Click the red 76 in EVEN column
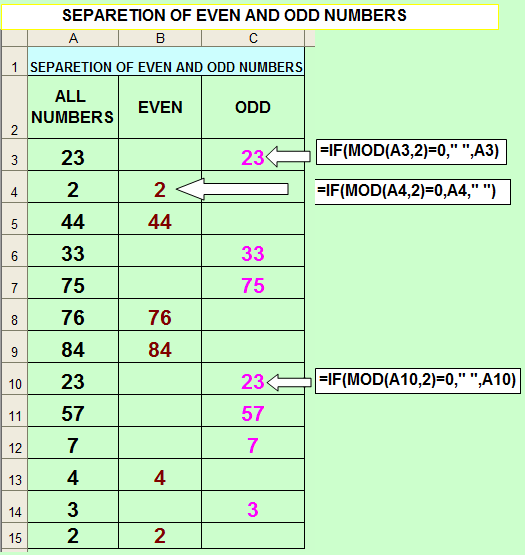The image size is (525, 555). pos(160,317)
